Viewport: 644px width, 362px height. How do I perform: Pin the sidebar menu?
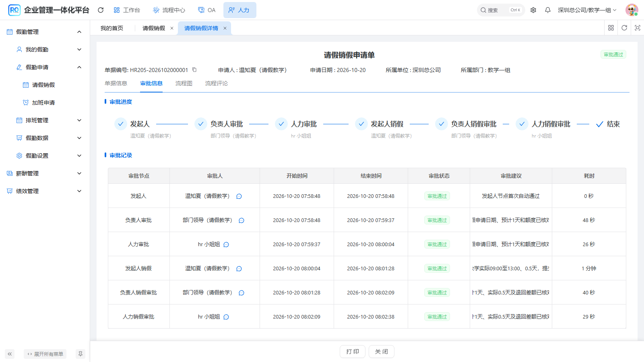(80, 354)
